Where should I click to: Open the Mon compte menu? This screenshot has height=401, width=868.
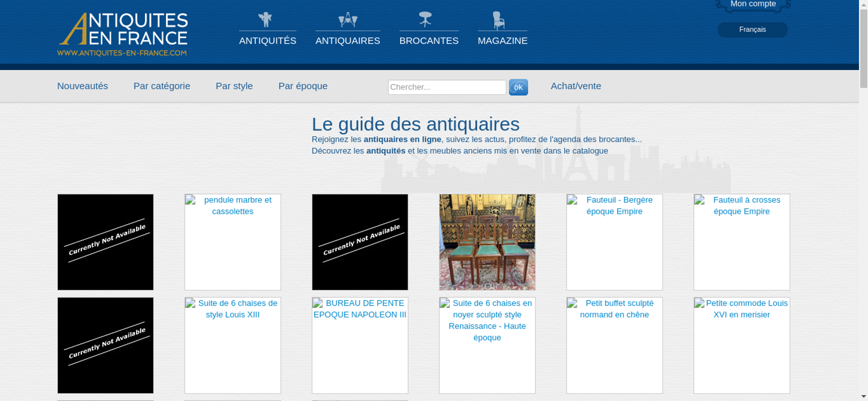(753, 4)
